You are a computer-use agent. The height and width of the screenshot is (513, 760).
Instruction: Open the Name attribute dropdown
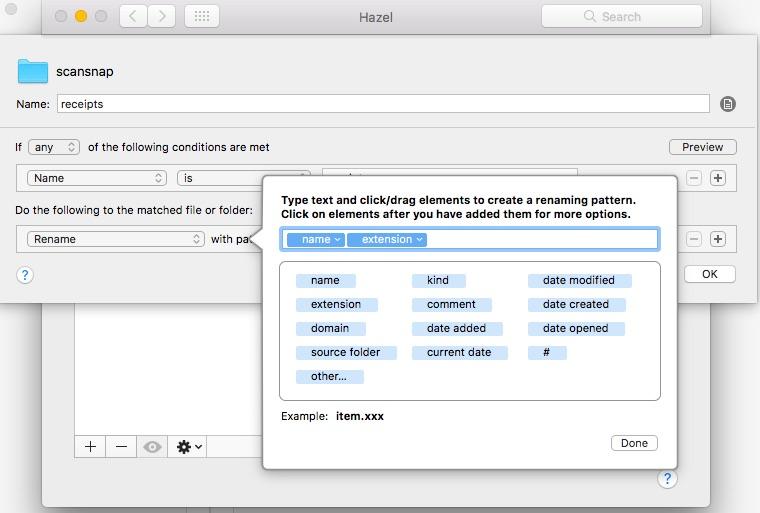point(97,178)
